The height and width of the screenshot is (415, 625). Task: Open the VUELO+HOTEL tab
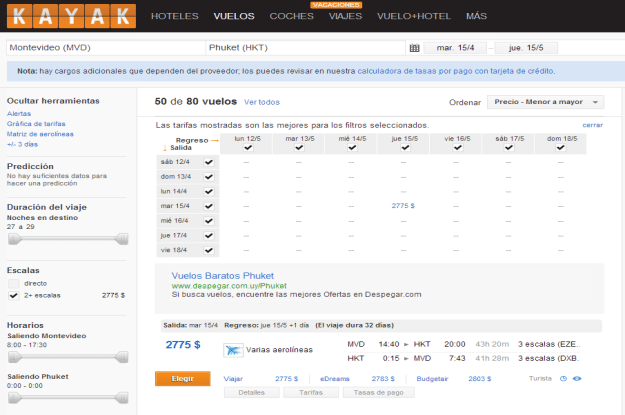[414, 16]
